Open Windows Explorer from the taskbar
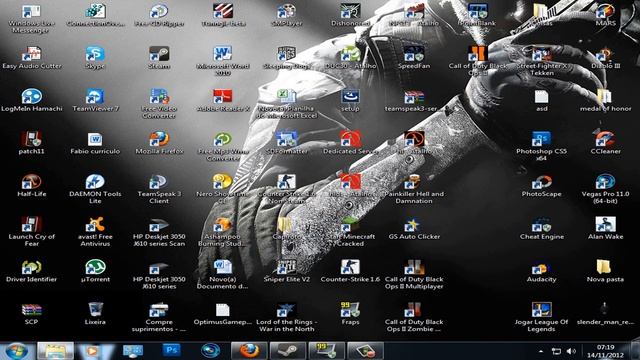This screenshot has height=360, width=640. (56, 351)
